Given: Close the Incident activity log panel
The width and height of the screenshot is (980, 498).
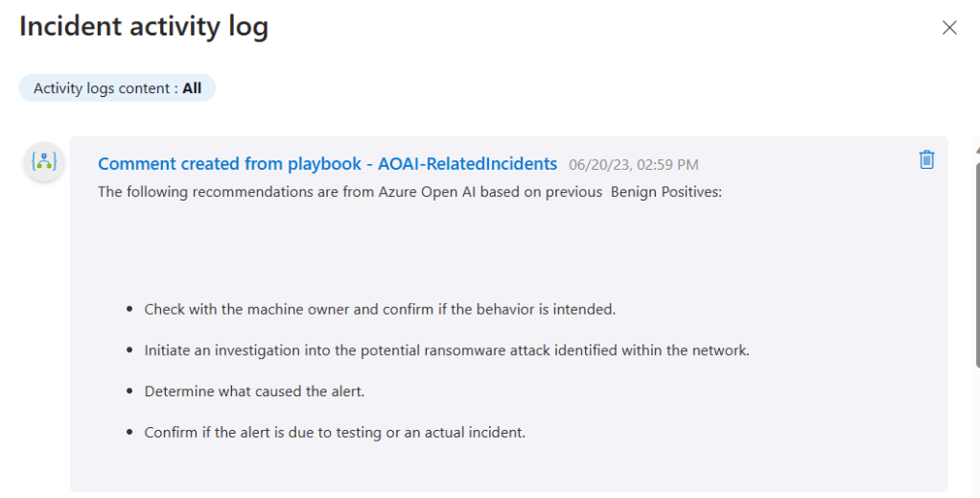Looking at the screenshot, I should tap(949, 28).
